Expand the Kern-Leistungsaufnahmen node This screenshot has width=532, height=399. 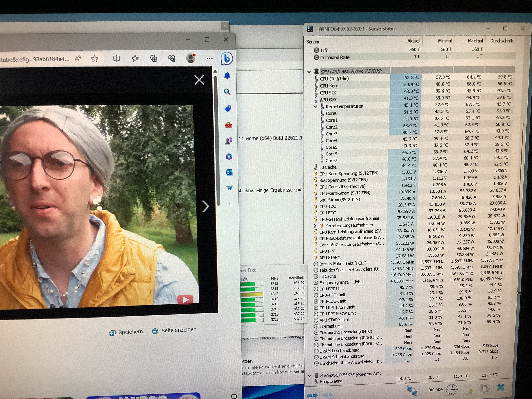(315, 226)
